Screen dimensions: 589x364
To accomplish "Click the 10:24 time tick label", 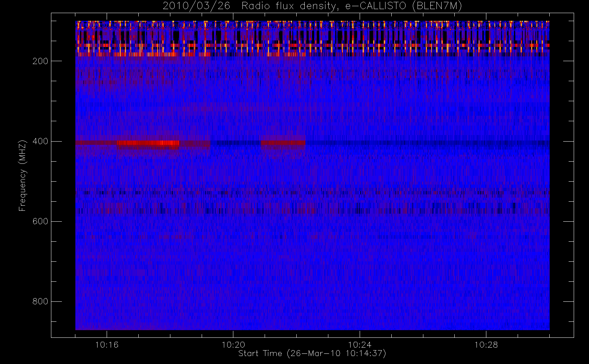I will click(360, 345).
